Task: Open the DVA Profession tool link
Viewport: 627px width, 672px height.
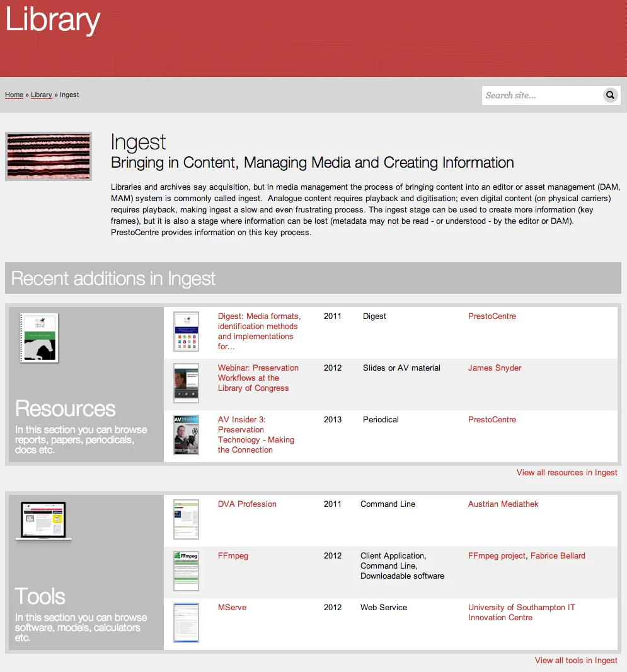Action: (247, 504)
